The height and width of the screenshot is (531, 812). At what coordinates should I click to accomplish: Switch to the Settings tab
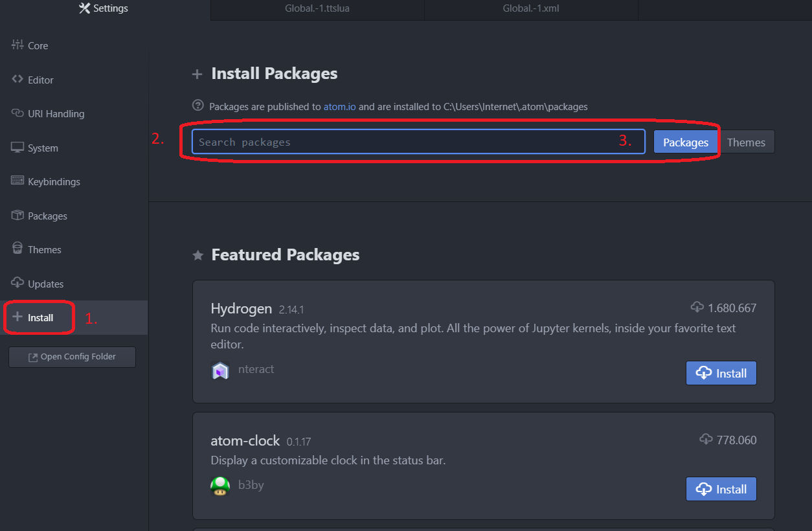tap(105, 9)
